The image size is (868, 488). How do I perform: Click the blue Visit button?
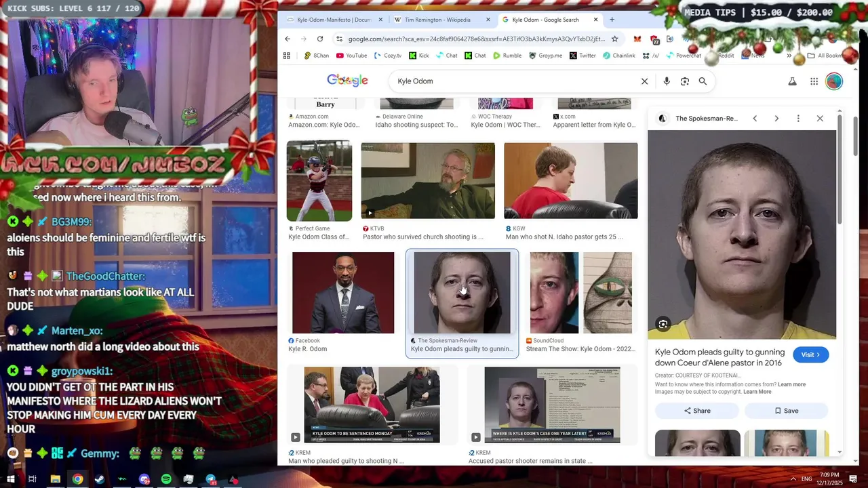[810, 354]
